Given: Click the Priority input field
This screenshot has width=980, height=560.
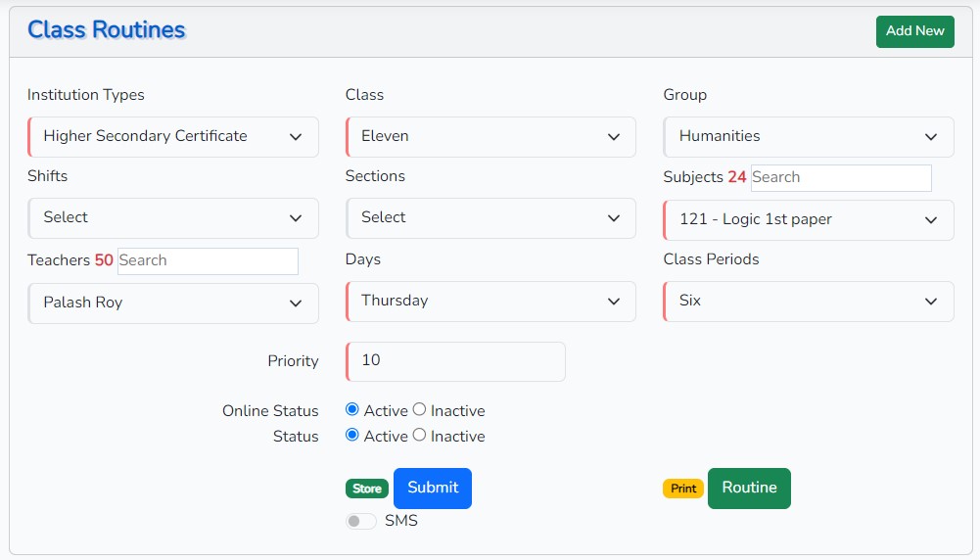Looking at the screenshot, I should 455,361.
